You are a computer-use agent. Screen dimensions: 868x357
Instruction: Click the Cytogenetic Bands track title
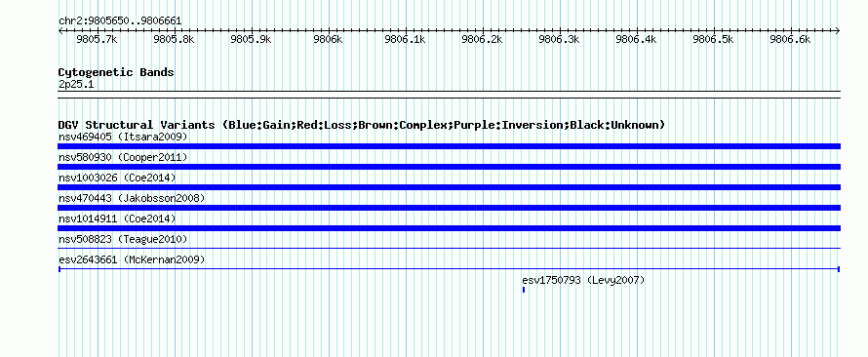[116, 72]
